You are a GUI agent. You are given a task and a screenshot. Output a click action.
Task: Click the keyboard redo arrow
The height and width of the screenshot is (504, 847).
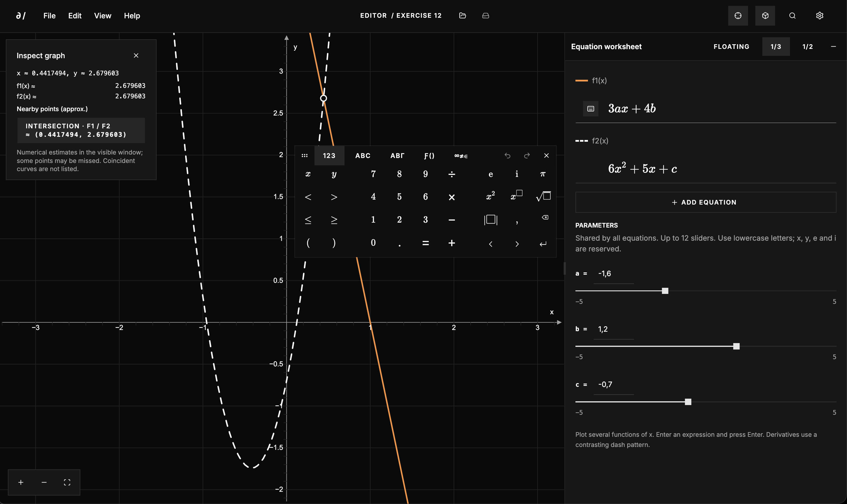click(527, 156)
